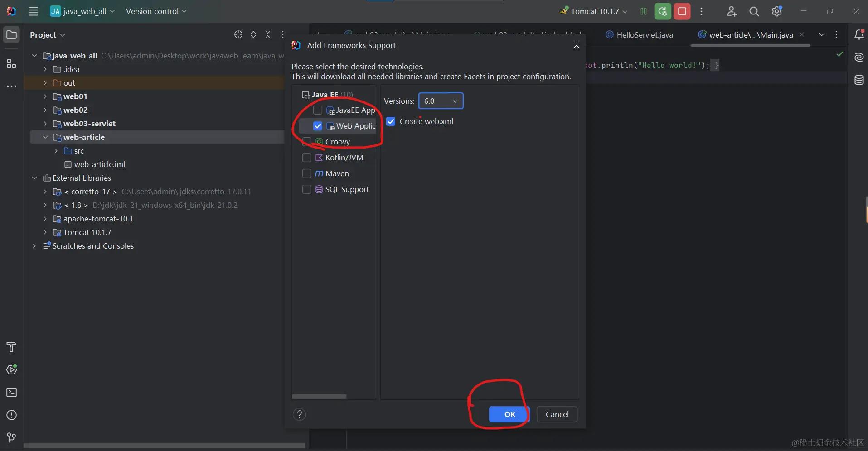Image resolution: width=868 pixels, height=451 pixels.
Task: Uncheck the Create web.xml checkbox
Action: 391,121
